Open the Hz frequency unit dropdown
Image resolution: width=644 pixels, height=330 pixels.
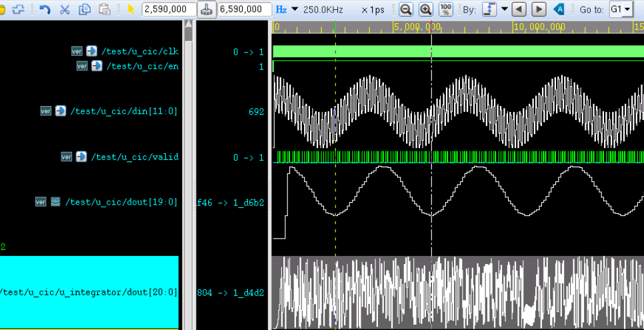(x=295, y=9)
